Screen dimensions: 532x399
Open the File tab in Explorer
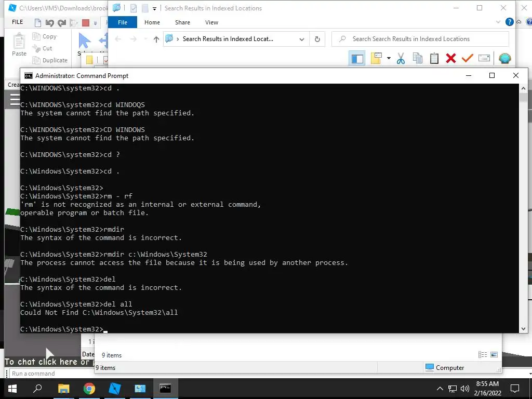click(123, 22)
